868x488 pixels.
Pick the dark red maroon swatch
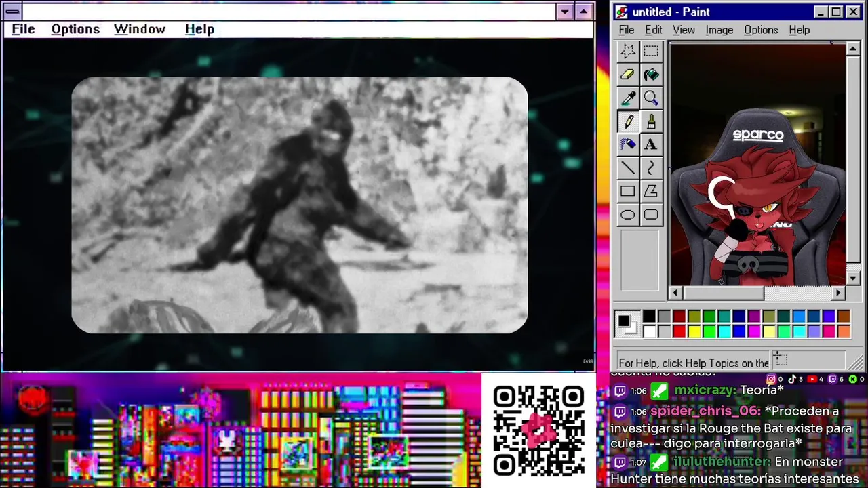click(x=679, y=317)
